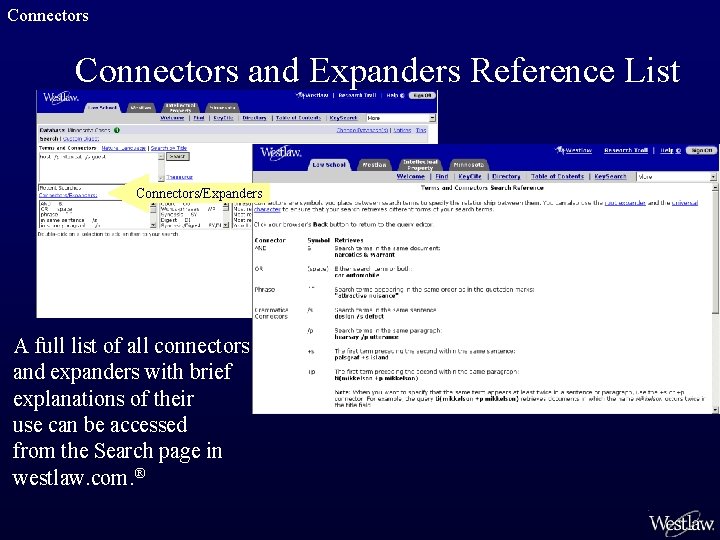
Task: Select the OR space entry in connectors list
Action: 57,209
